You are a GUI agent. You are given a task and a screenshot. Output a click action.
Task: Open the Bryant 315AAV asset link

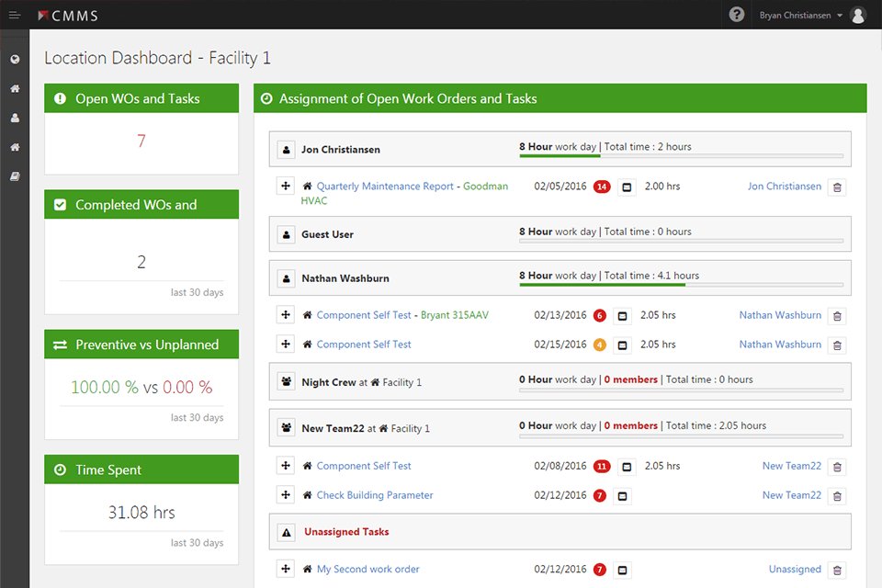pos(455,315)
